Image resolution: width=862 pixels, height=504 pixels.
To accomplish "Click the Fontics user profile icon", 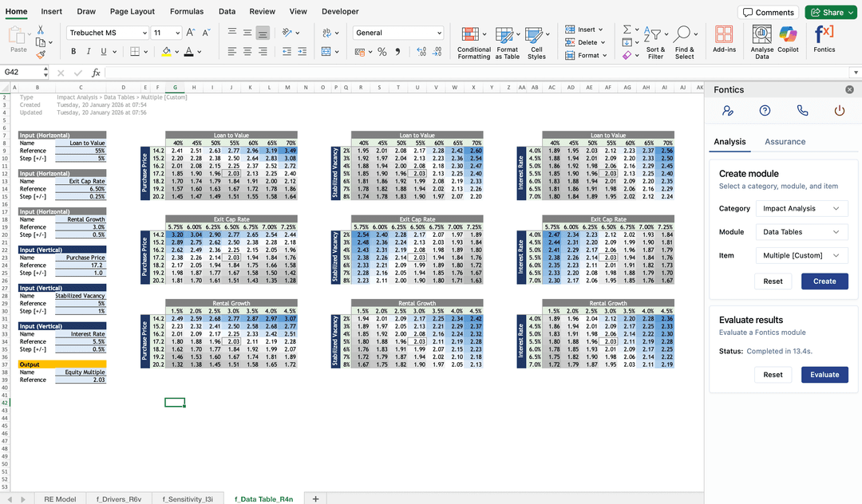I will coord(728,111).
